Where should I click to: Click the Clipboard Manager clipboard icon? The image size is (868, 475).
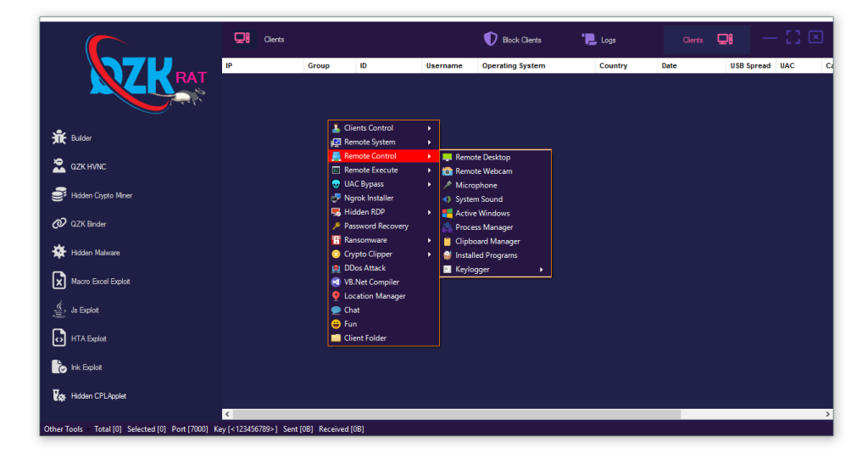point(448,242)
